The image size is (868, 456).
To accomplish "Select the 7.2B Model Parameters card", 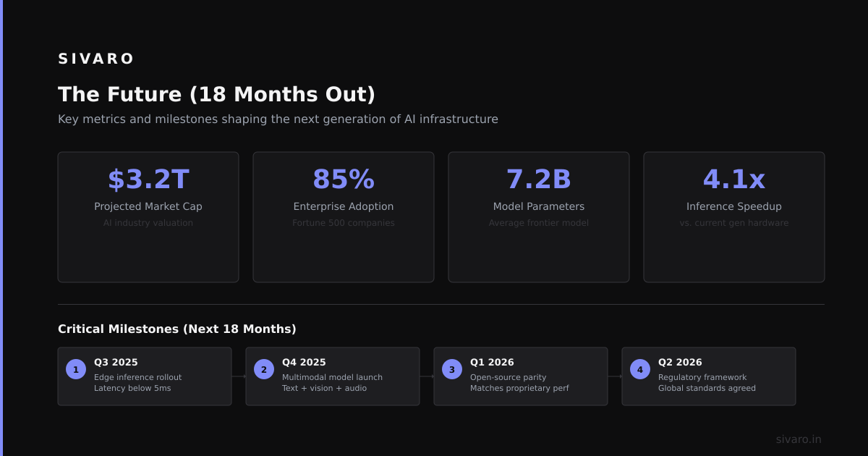I will (539, 217).
